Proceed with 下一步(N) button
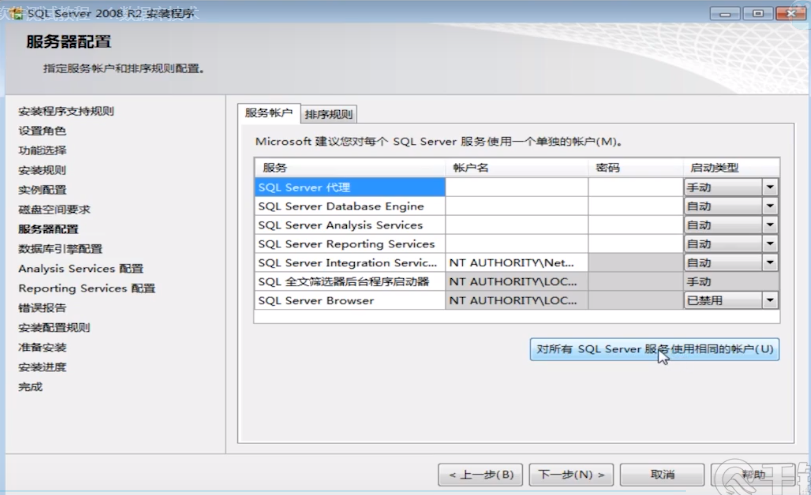The width and height of the screenshot is (811, 495). click(571, 474)
